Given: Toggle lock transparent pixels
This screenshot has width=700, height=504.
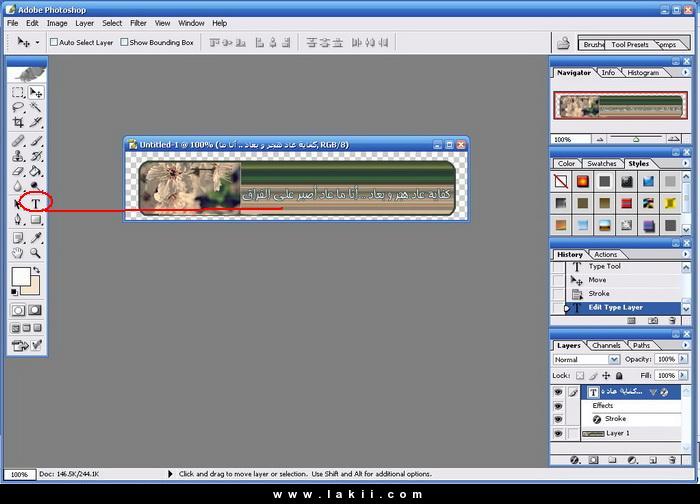Looking at the screenshot, I should pos(579,375).
